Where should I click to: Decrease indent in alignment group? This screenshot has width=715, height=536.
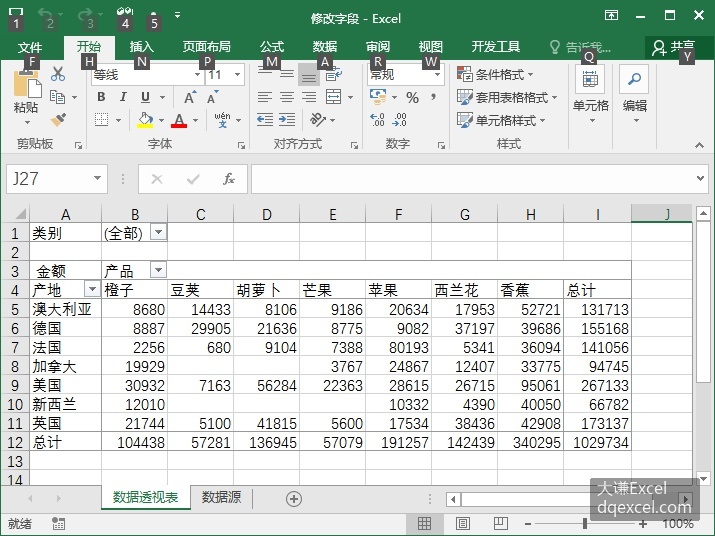pyautogui.click(x=264, y=120)
